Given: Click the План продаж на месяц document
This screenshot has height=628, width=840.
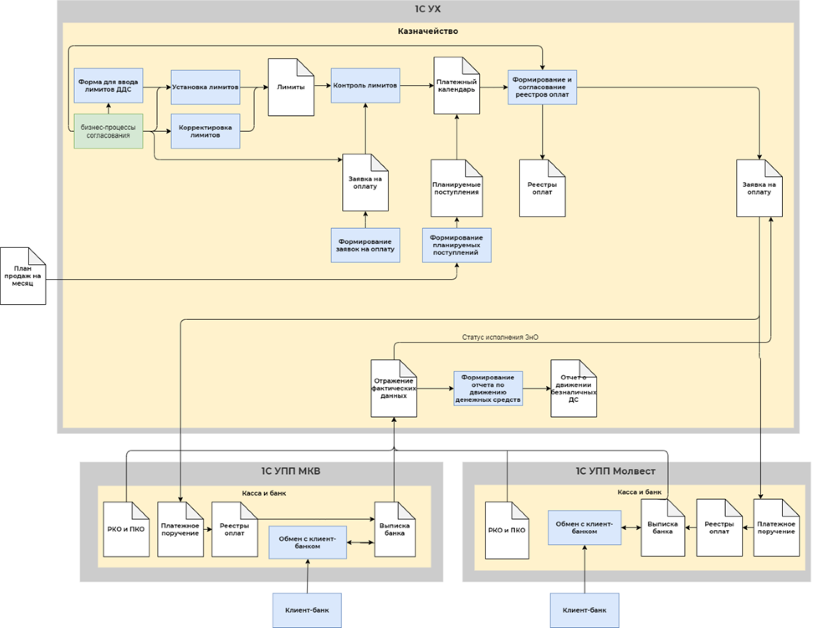Looking at the screenshot, I should pyautogui.click(x=23, y=276).
